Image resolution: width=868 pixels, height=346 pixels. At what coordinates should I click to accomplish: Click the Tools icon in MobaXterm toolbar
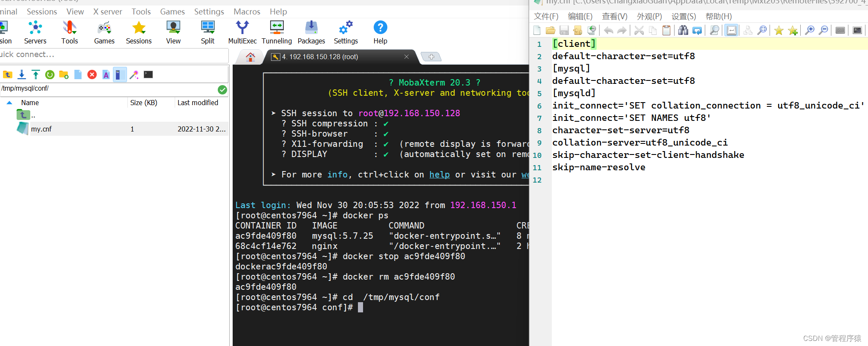[x=69, y=32]
